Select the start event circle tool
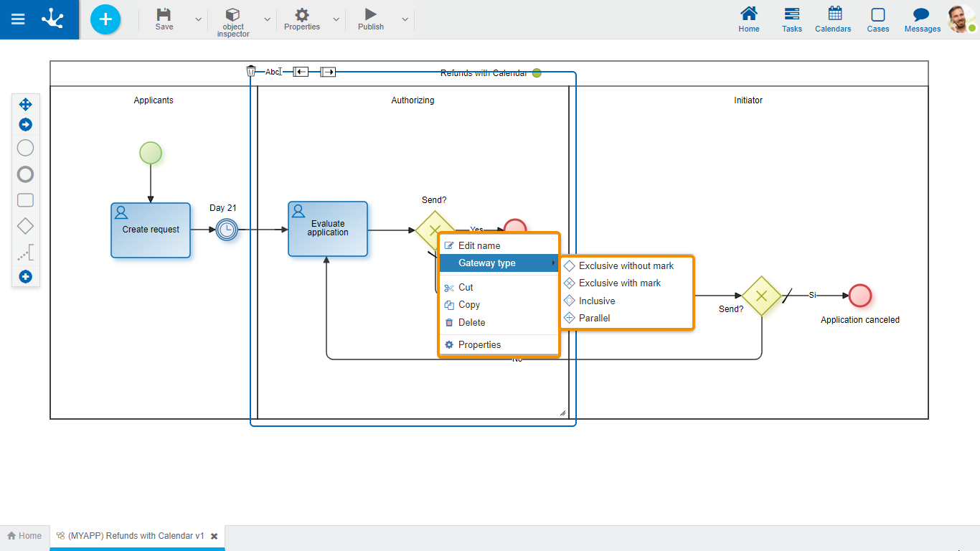Screen dimensions: 980x551 point(25,148)
